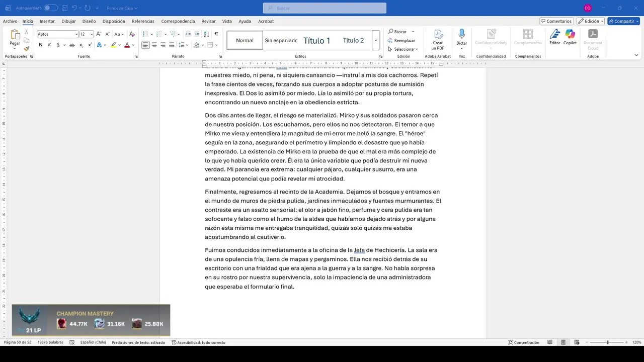
Task: Apply the red font color
Action: 127,45
